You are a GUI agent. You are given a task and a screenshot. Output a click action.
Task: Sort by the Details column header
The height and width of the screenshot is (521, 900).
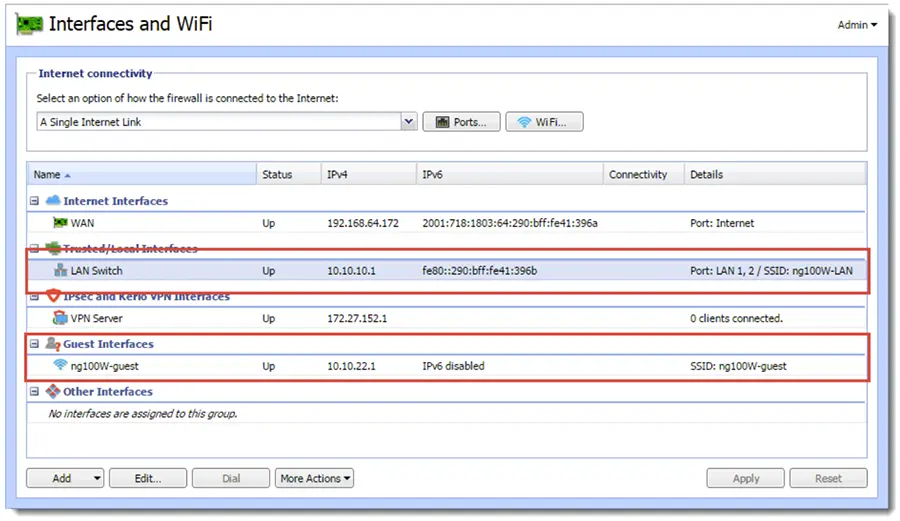[x=775, y=174]
